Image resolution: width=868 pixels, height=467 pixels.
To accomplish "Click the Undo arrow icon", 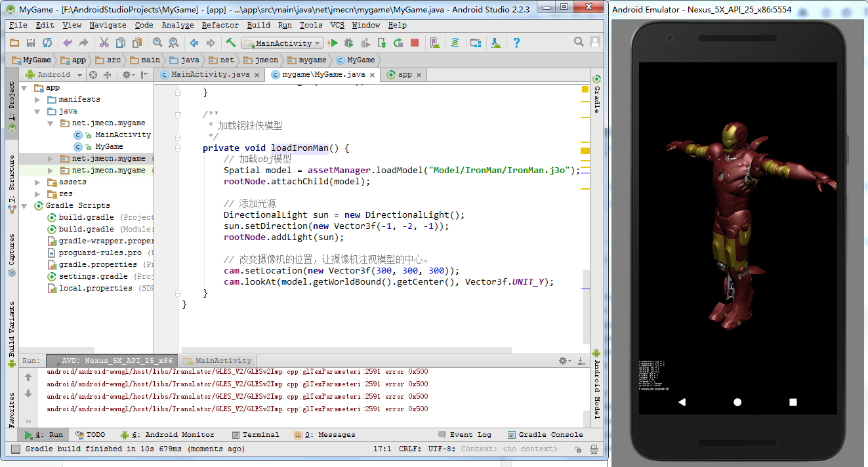I will tap(68, 43).
